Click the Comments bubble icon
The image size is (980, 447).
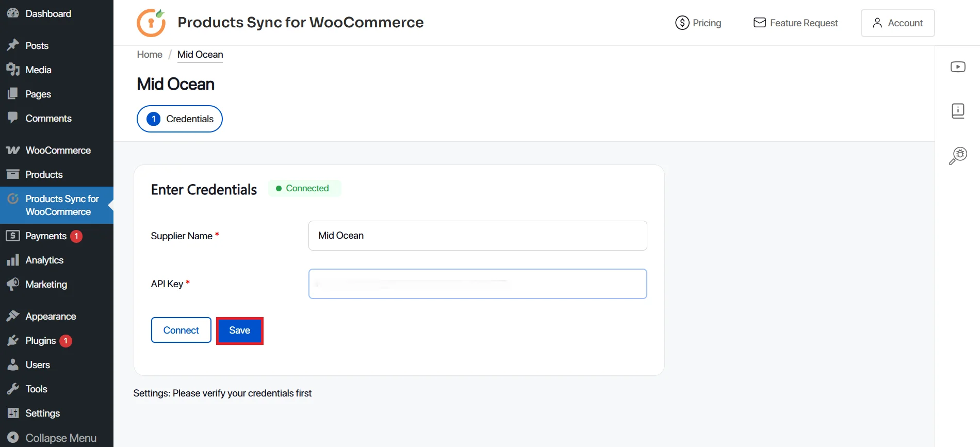click(x=13, y=118)
